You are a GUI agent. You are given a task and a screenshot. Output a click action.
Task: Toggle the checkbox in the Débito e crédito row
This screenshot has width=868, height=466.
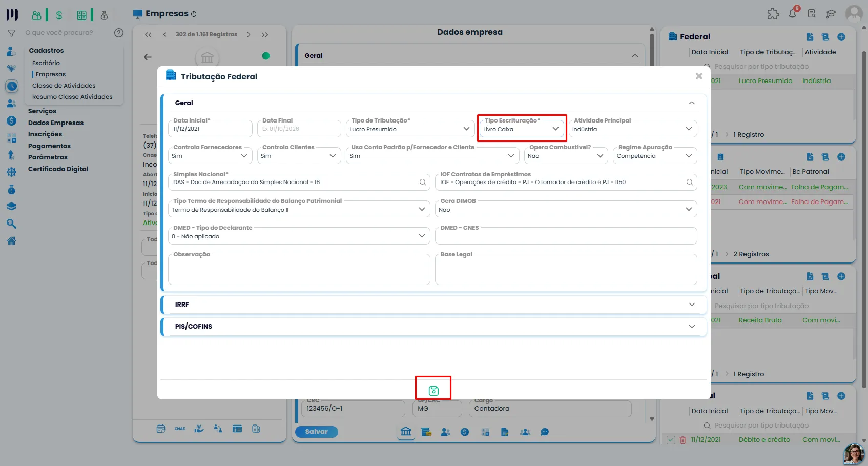tap(671, 440)
